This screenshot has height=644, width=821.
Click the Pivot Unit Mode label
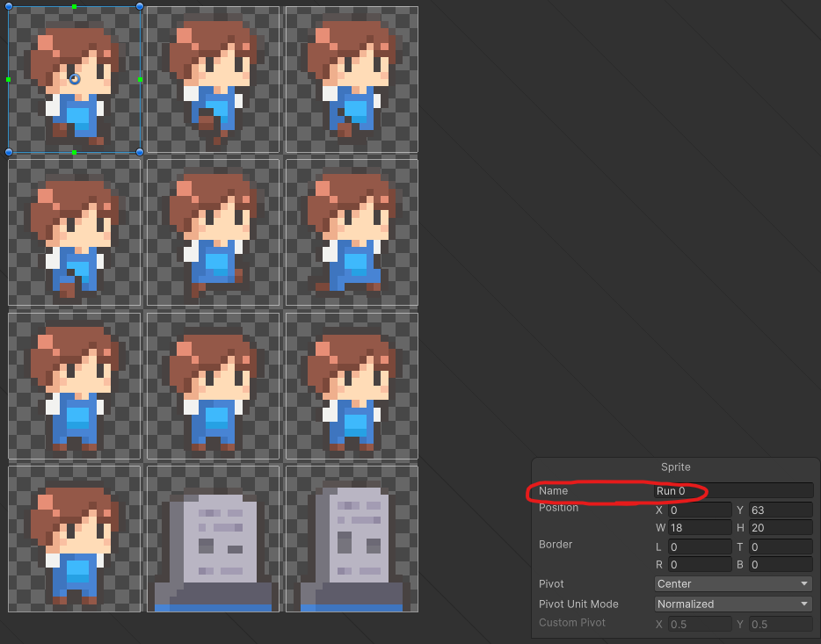(x=578, y=604)
